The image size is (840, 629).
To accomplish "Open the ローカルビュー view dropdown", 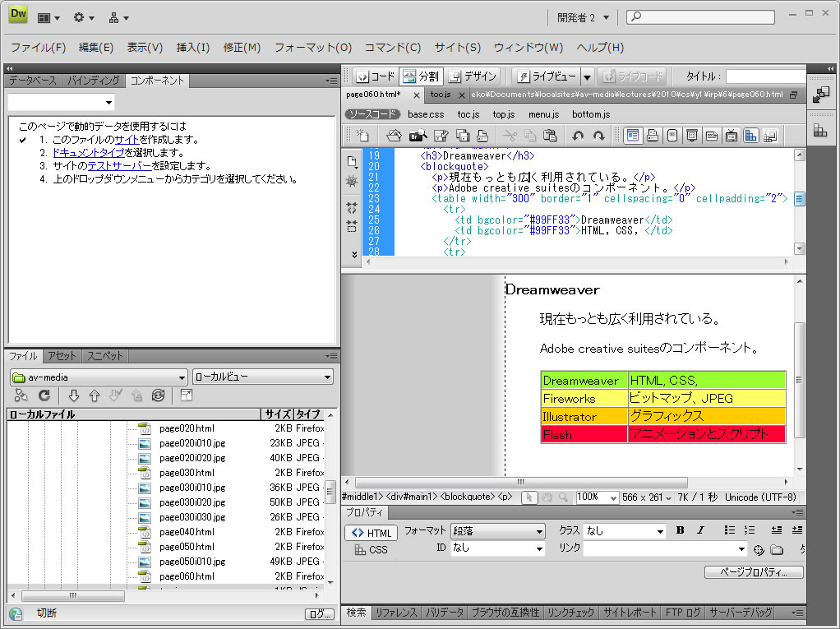I will (x=262, y=377).
